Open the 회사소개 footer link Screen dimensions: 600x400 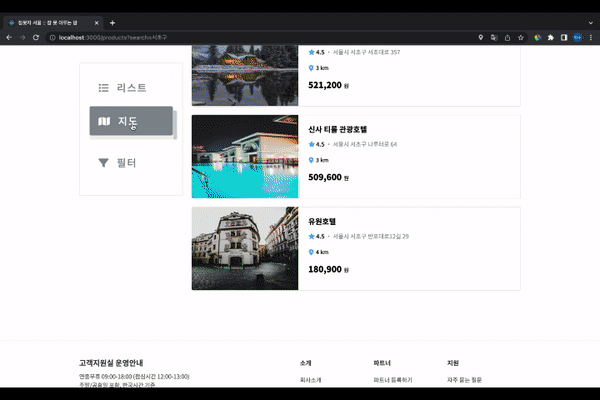click(310, 380)
